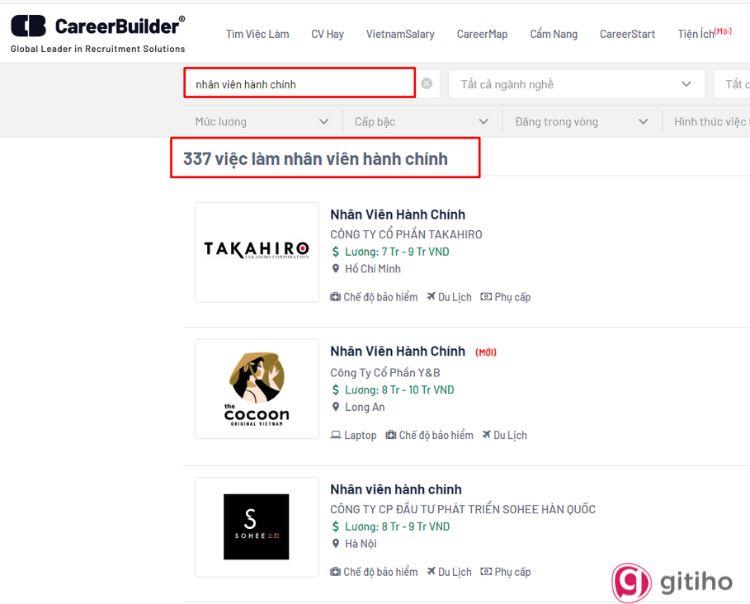The width and height of the screenshot is (750, 604).
Task: Click the Chế độ bảo hiểm icon in TAKAHIRO listing
Action: (335, 297)
